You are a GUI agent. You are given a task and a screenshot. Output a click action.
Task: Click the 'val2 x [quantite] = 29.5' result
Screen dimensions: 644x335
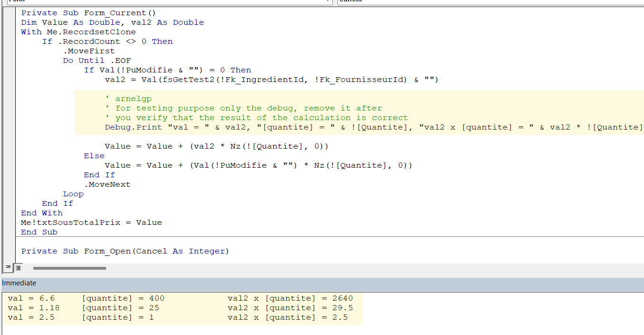[x=290, y=308]
